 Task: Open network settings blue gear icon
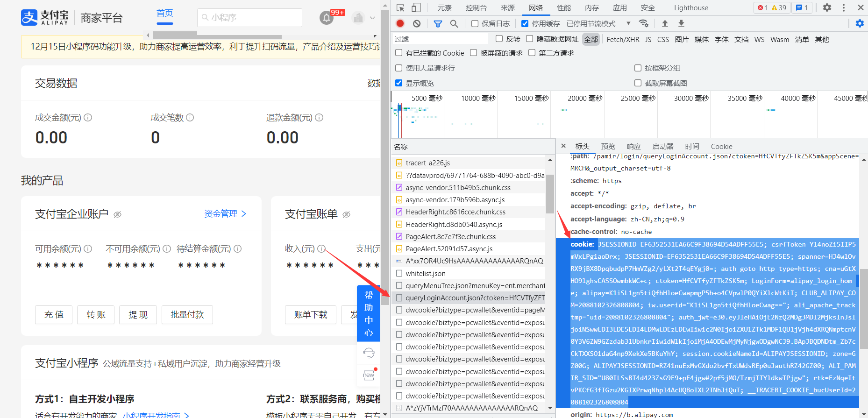point(860,23)
